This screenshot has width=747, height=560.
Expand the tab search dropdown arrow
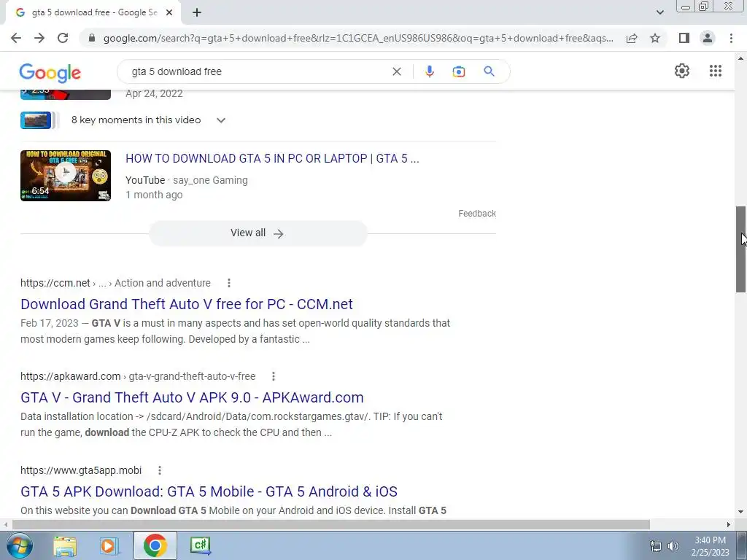[659, 12]
